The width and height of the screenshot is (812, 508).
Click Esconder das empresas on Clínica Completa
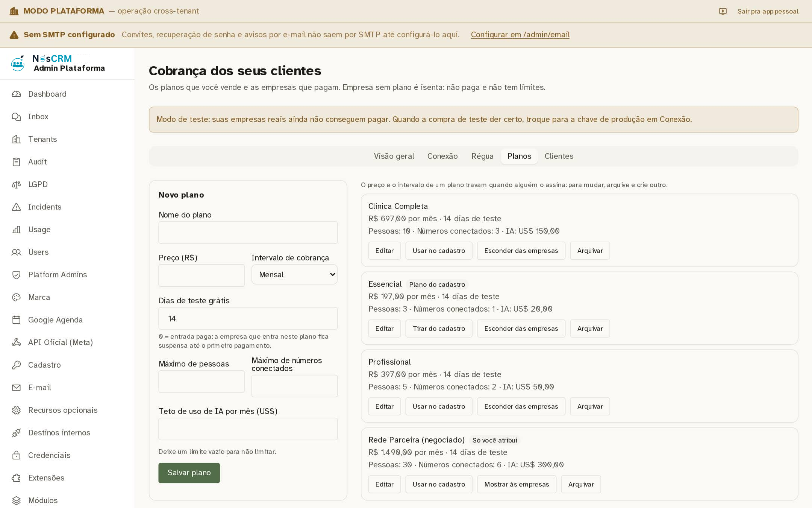click(x=521, y=251)
